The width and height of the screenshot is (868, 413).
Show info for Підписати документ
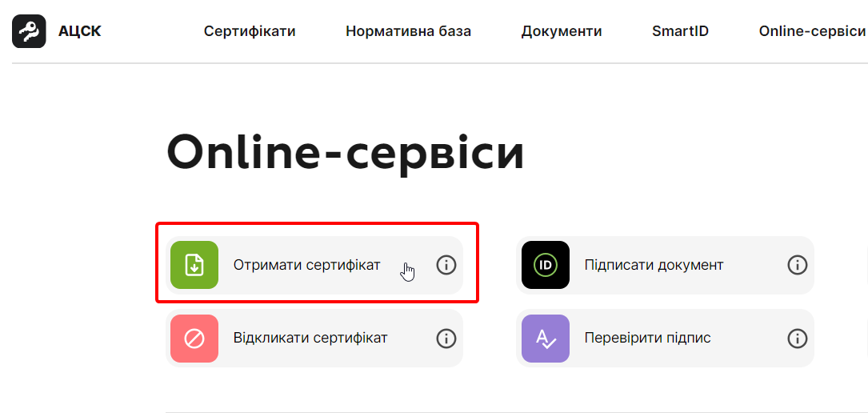(798, 265)
